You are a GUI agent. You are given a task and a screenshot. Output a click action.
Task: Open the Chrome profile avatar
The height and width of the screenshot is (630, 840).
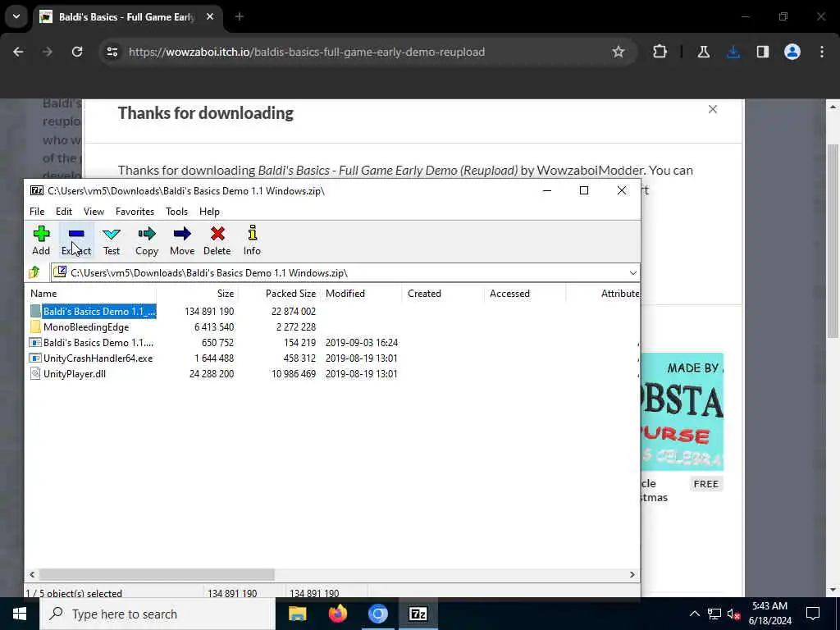[x=792, y=52]
